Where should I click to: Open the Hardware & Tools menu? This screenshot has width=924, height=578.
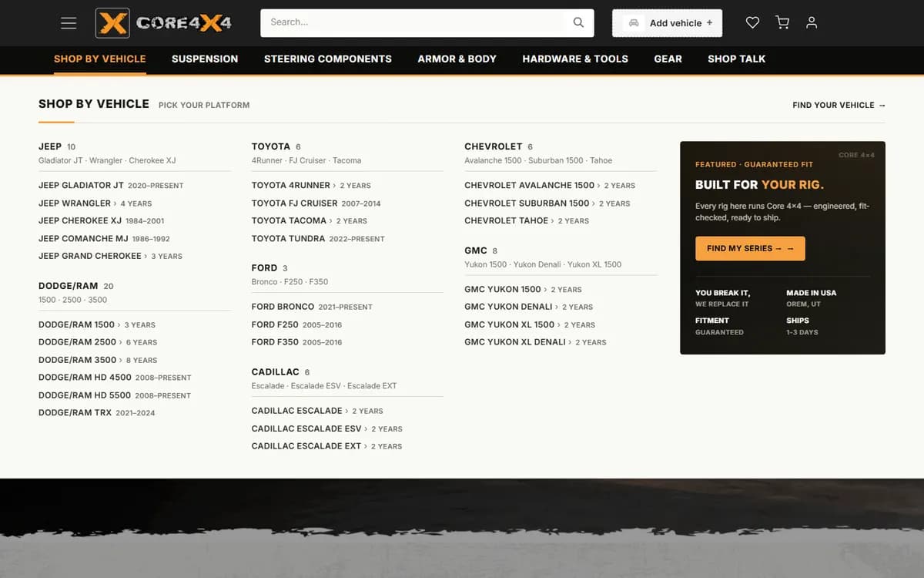575,59
